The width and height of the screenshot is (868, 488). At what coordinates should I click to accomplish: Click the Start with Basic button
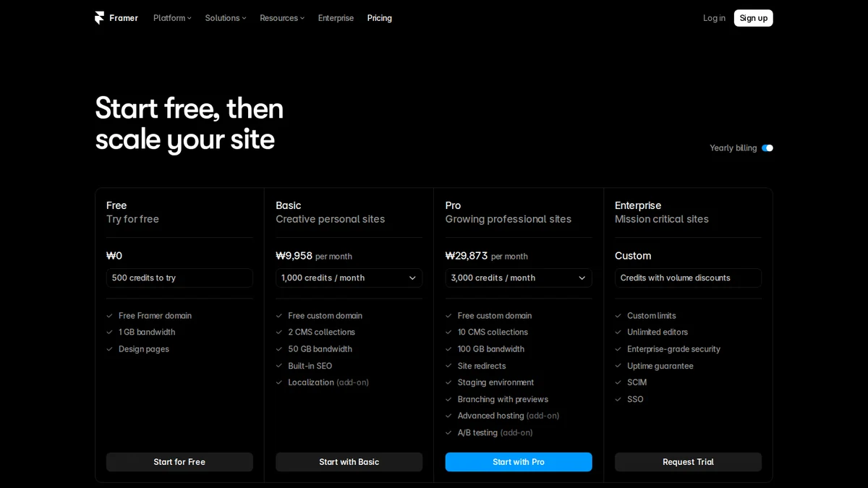349,462
